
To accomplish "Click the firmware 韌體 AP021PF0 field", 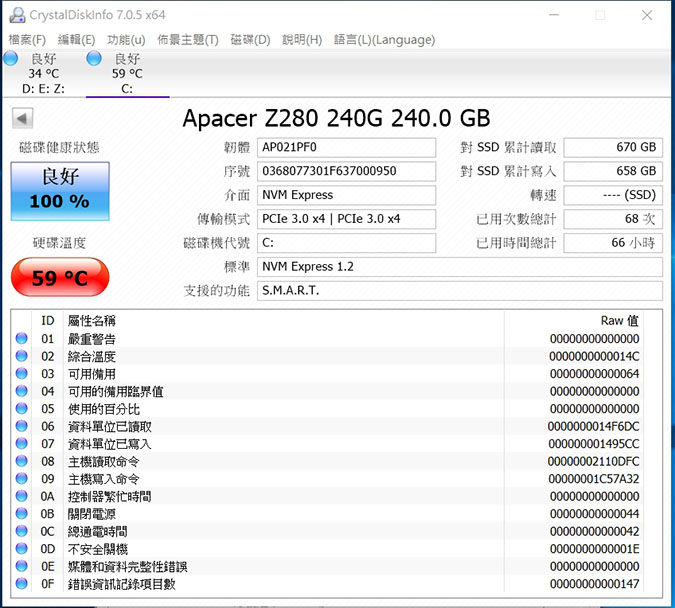I will tap(346, 147).
